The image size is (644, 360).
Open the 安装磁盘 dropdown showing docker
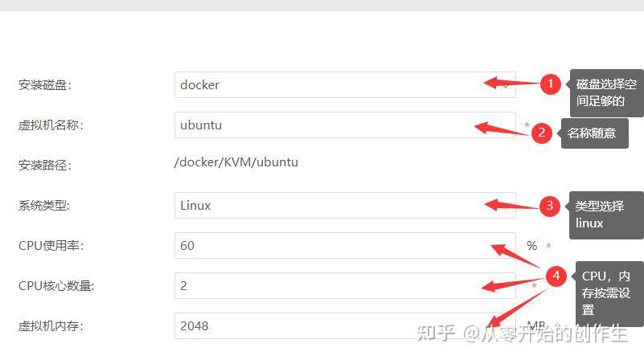point(345,85)
